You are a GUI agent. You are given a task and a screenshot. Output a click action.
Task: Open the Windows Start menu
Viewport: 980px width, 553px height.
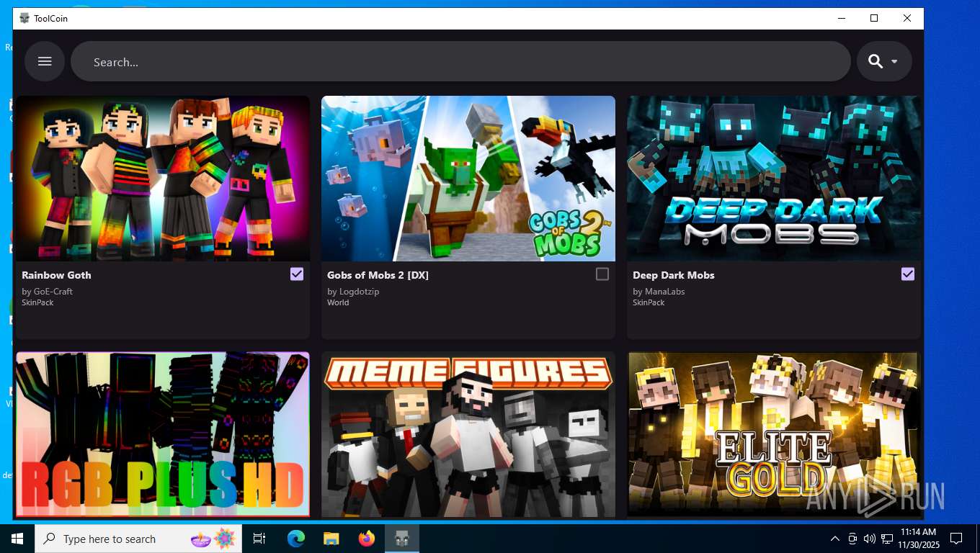17,539
